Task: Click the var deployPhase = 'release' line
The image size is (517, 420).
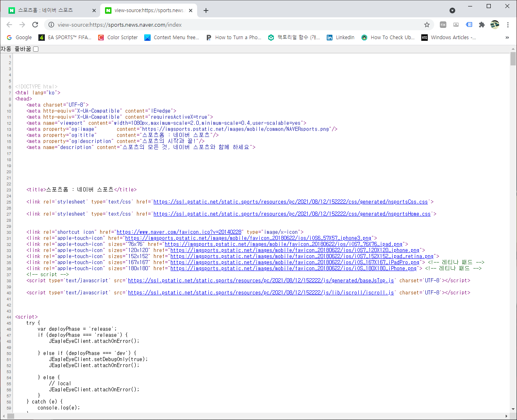Action: click(x=77, y=329)
